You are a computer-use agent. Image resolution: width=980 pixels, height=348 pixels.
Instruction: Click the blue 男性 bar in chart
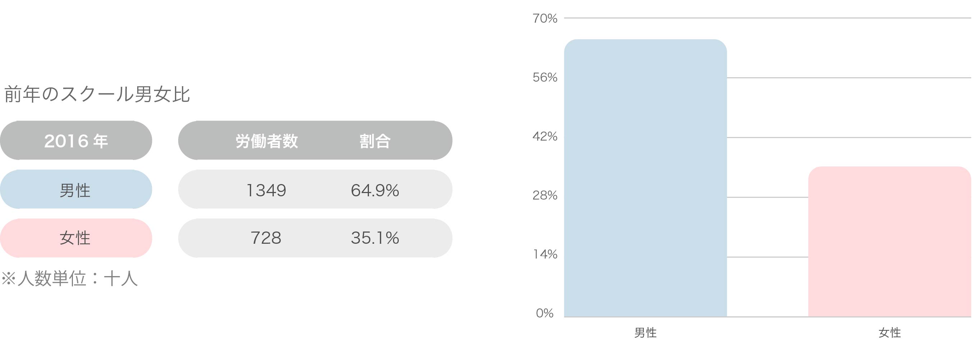645,178
